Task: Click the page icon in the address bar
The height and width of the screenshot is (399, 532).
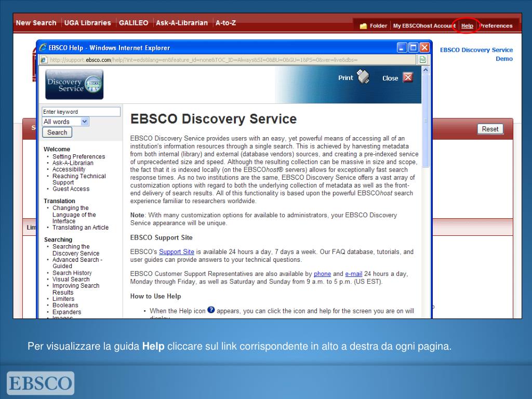Action: (44, 60)
